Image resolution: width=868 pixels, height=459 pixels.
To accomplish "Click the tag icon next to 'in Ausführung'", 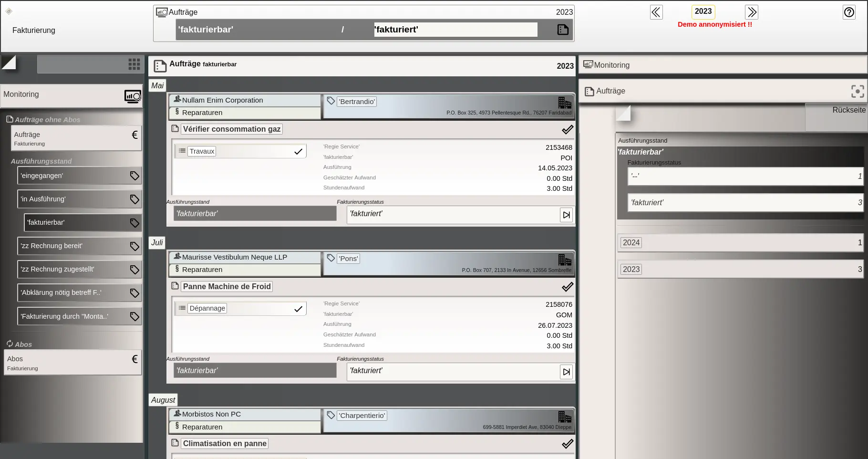I will click(x=134, y=199).
